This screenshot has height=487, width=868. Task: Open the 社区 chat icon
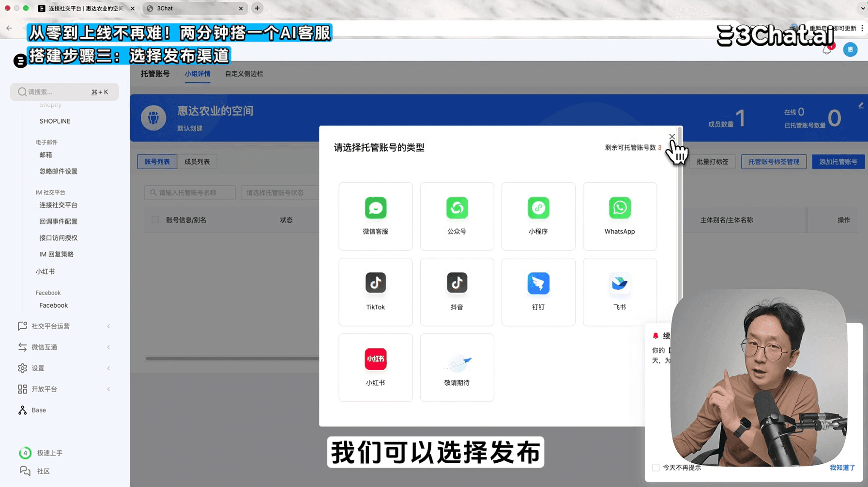pyautogui.click(x=25, y=471)
